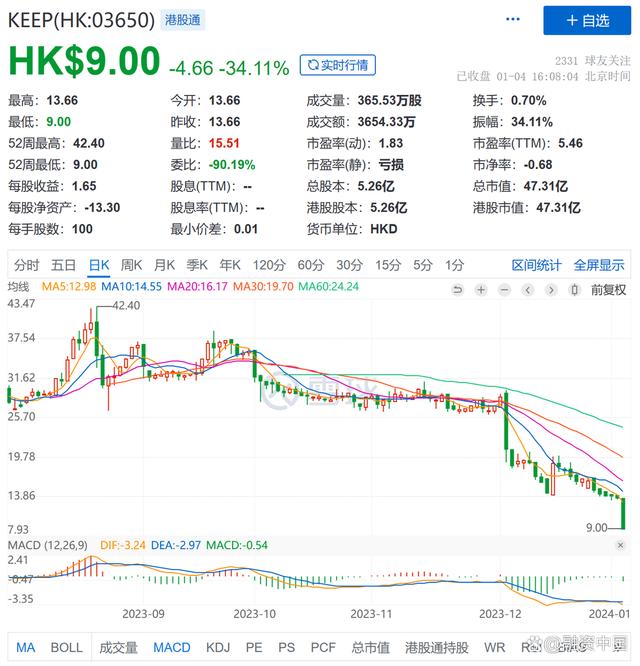Click the MACD (12,26,9) parameters label
Image resolution: width=640 pixels, height=666 pixels.
click(x=48, y=545)
